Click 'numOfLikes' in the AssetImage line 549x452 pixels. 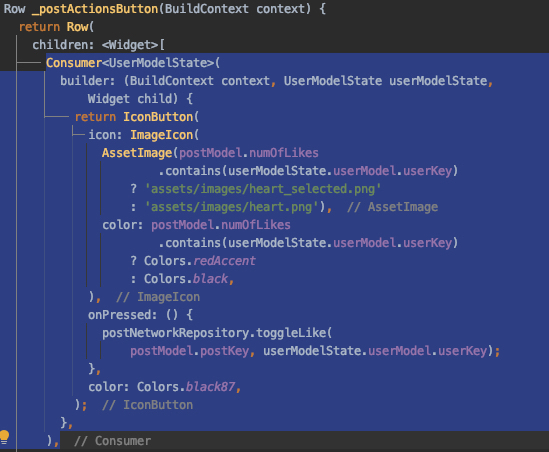click(x=284, y=153)
